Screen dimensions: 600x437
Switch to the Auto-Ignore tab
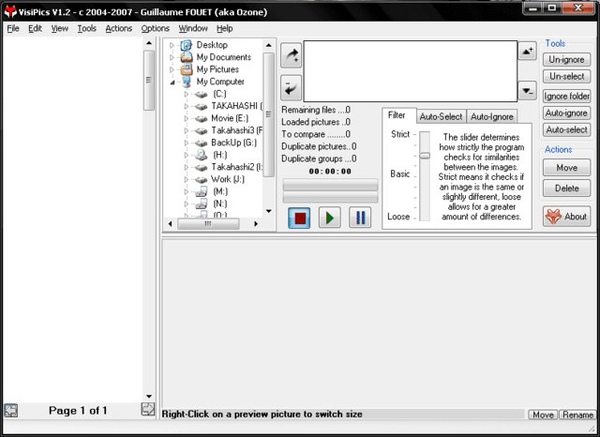pos(492,117)
